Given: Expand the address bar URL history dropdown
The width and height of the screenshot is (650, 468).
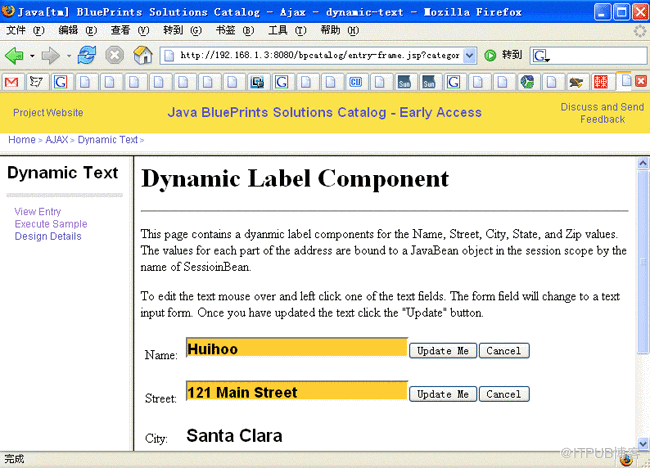Looking at the screenshot, I should pos(469,56).
